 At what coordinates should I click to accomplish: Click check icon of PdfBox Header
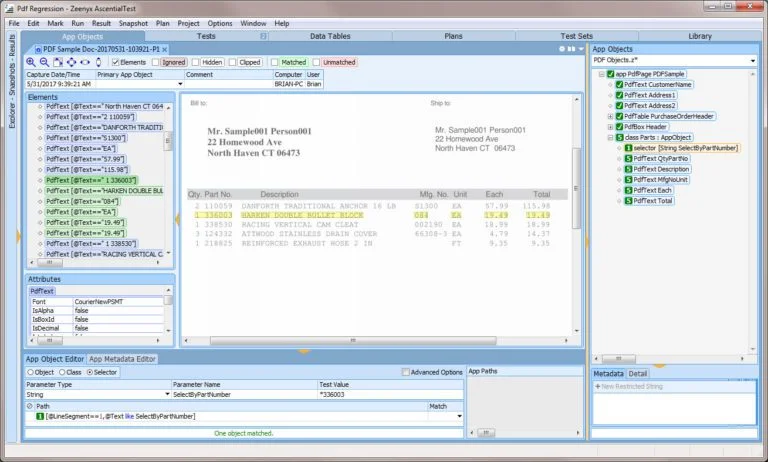coord(619,127)
